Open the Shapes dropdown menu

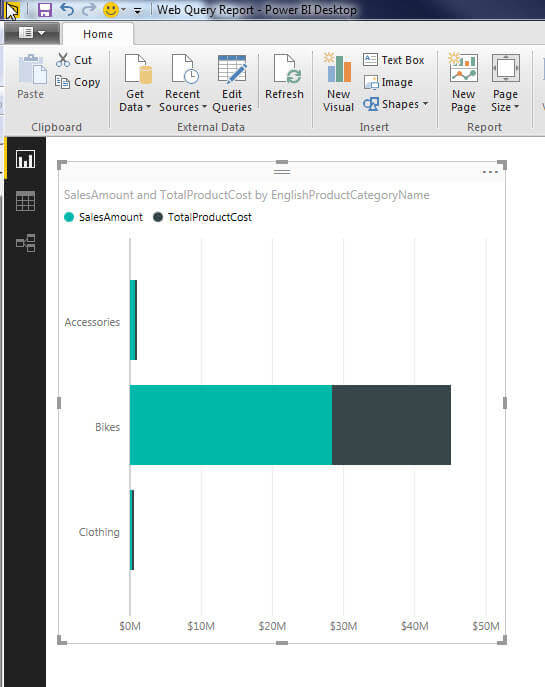396,104
